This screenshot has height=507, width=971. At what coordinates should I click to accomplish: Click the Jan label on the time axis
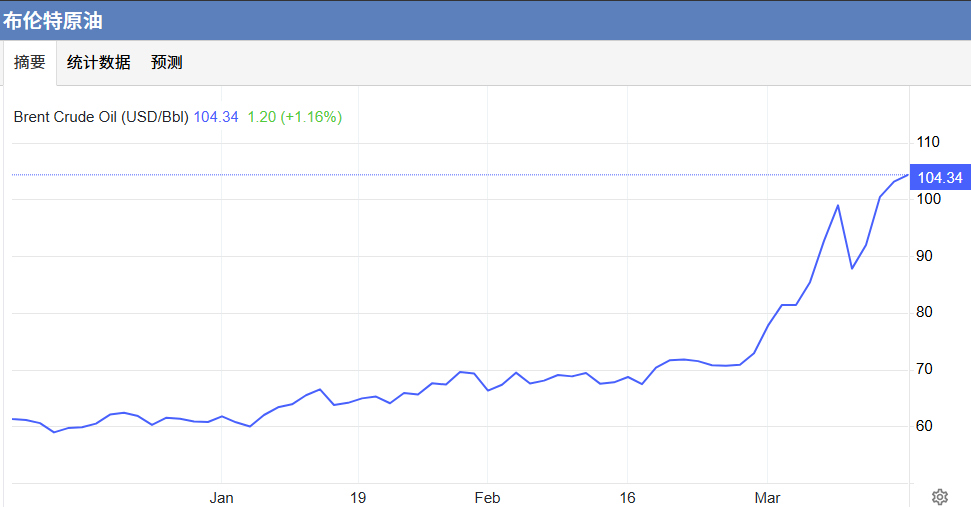point(221,498)
